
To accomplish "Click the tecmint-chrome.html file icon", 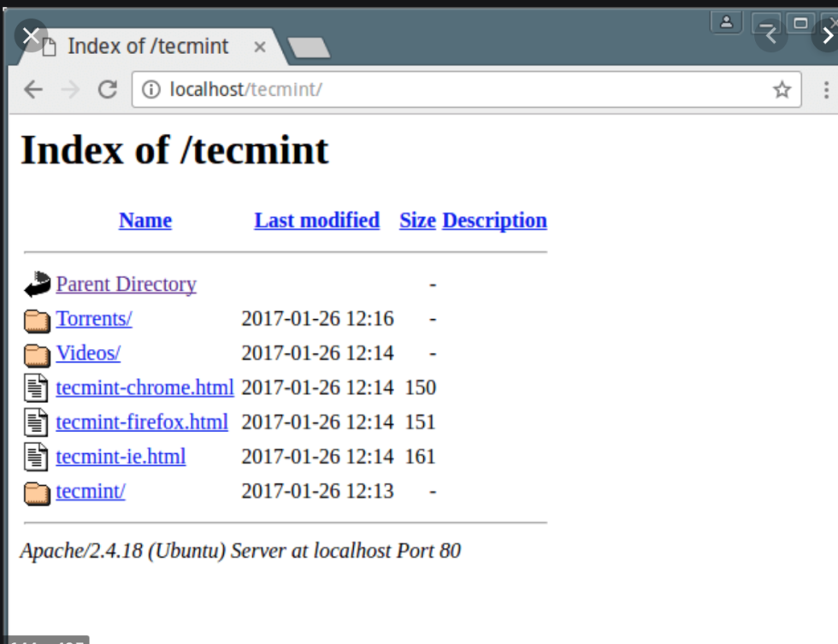I will tap(37, 388).
